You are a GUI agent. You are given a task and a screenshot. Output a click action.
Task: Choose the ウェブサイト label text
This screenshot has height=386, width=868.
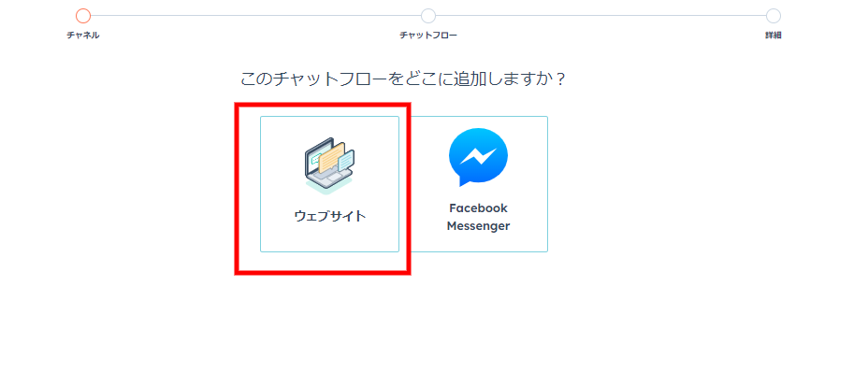pos(330,216)
